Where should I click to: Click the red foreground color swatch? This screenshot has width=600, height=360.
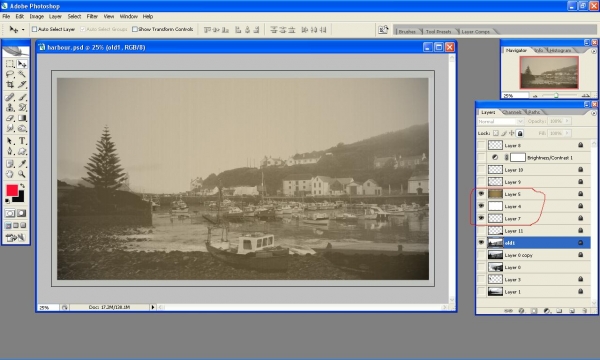pos(11,190)
